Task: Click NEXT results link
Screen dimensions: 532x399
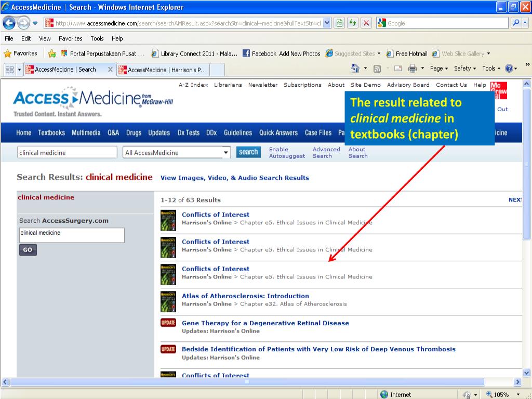Action: (515, 200)
